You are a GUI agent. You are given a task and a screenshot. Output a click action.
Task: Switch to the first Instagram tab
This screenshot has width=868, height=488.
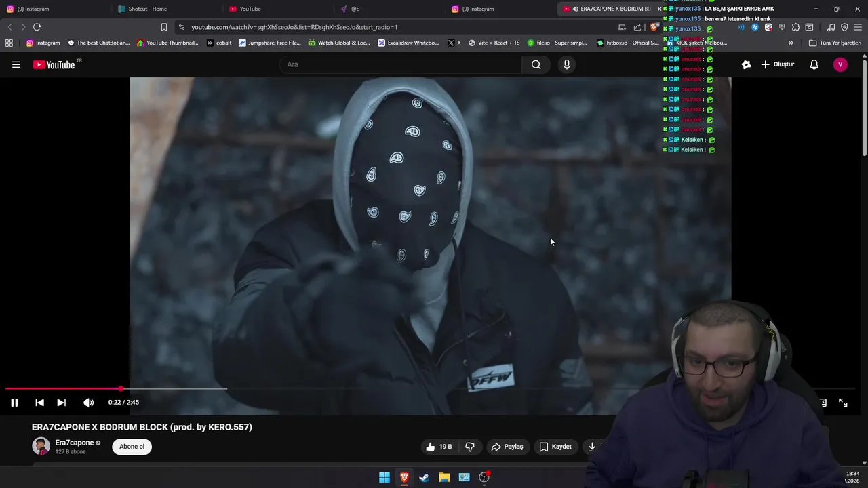54,9
